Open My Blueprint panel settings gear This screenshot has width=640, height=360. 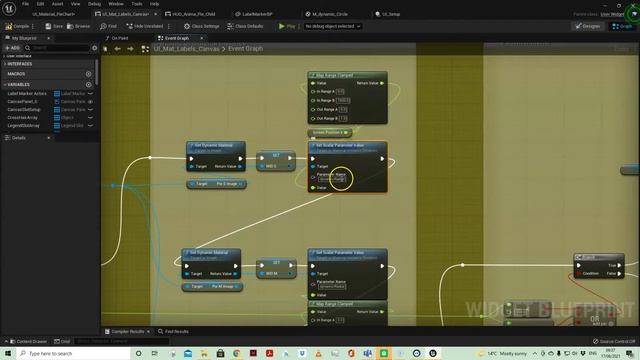tap(95, 48)
